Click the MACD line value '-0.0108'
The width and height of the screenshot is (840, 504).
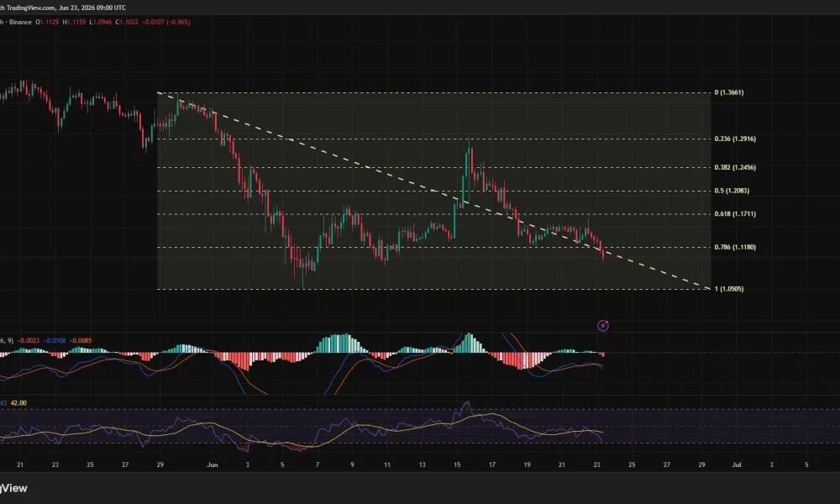coord(55,341)
